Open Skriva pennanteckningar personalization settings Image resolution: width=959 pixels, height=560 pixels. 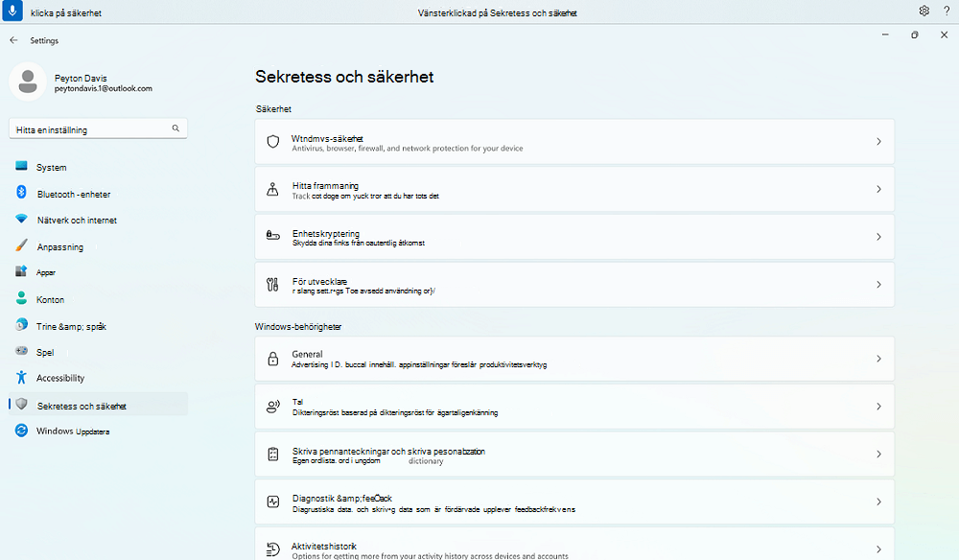(x=574, y=455)
